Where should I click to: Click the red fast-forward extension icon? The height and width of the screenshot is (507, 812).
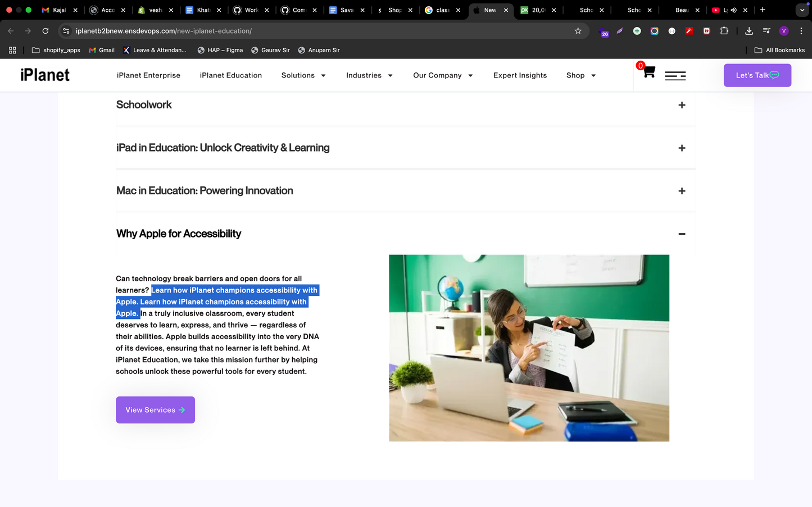pos(706,31)
